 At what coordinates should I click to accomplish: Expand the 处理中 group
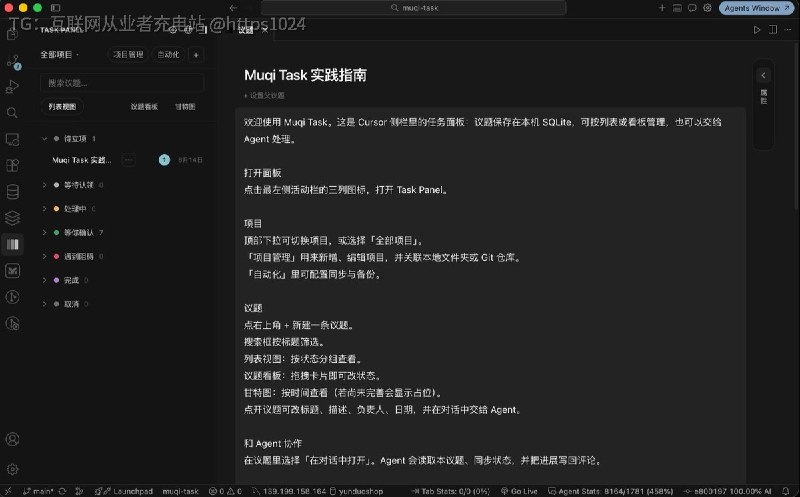click(44, 209)
